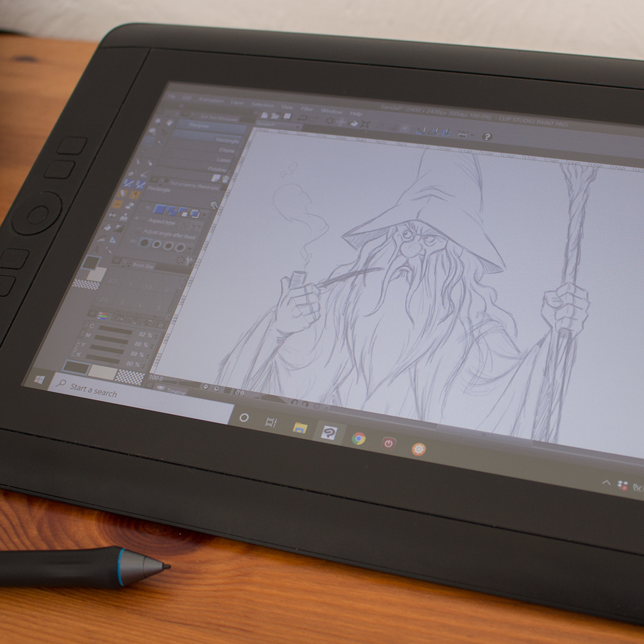Screen dimensions: 644x644
Task: Click the Open file folder icon
Action: (x=275, y=116)
